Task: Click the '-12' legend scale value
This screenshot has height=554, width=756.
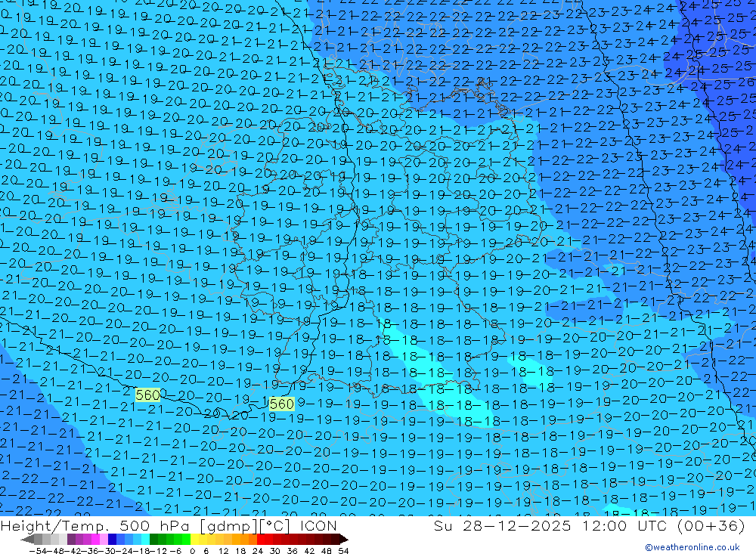Action: pos(158,551)
